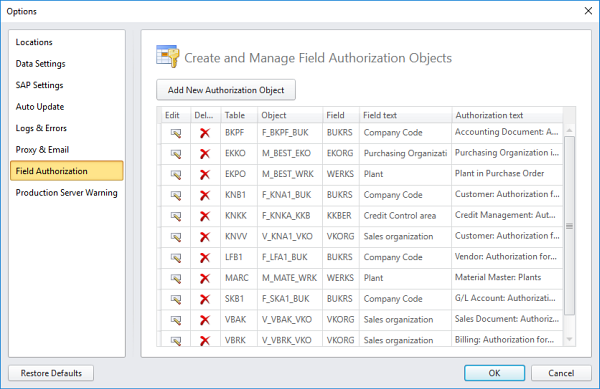Open the Locations settings page
This screenshot has width=600, height=389.
pos(67,42)
